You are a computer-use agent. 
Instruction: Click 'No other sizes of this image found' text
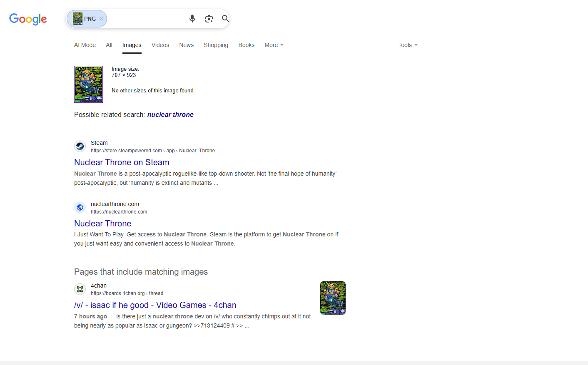(x=153, y=91)
